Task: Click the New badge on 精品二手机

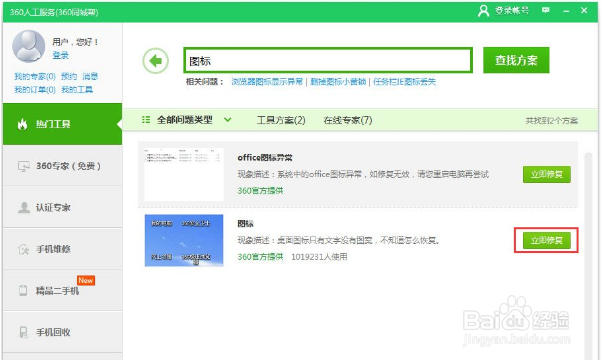Action: coord(86,280)
